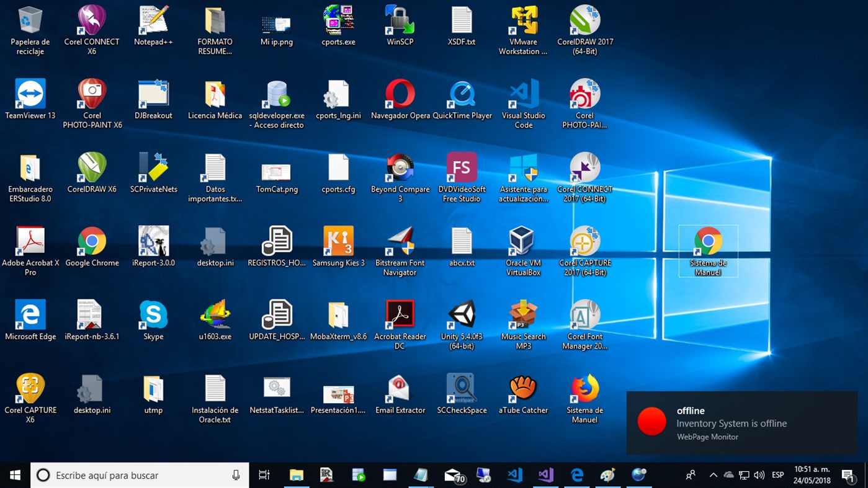Open Notepad++ from the desktop
The height and width of the screenshot is (488, 868).
click(x=153, y=26)
